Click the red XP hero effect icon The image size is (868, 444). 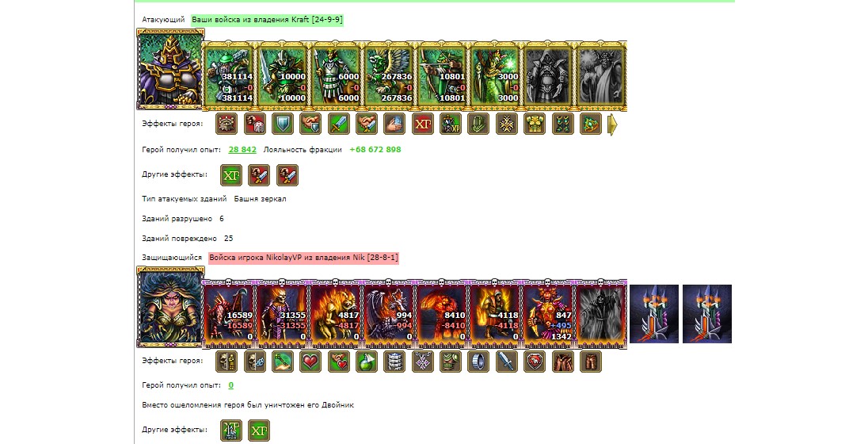point(422,124)
